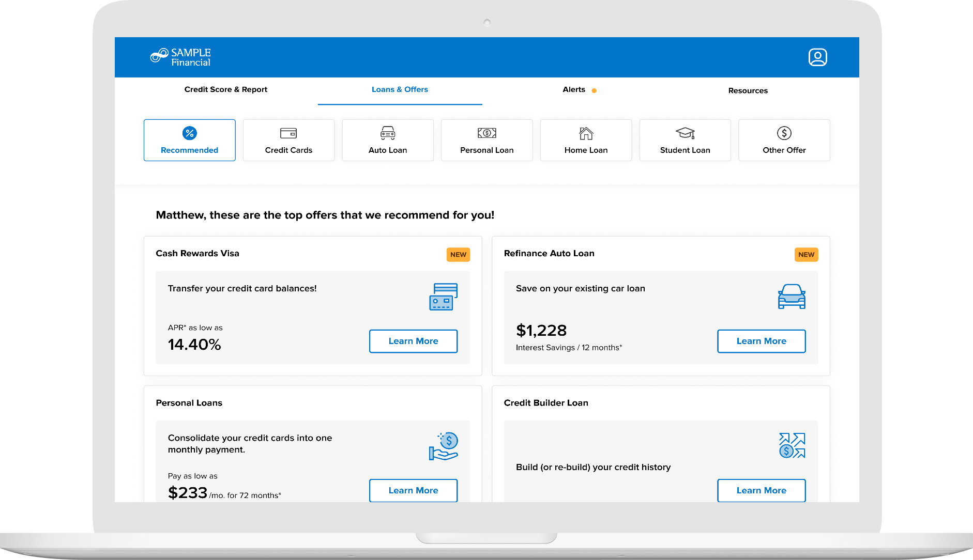Viewport: 973px width, 560px height.
Task: Open the Personal Loan category
Action: [486, 141]
